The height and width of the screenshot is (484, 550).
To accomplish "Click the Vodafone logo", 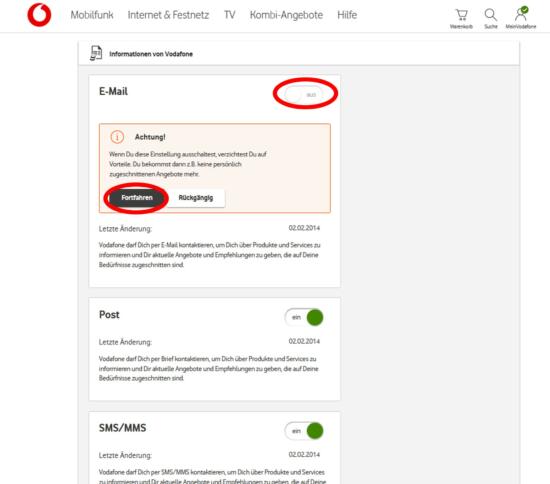I will tap(39, 15).
